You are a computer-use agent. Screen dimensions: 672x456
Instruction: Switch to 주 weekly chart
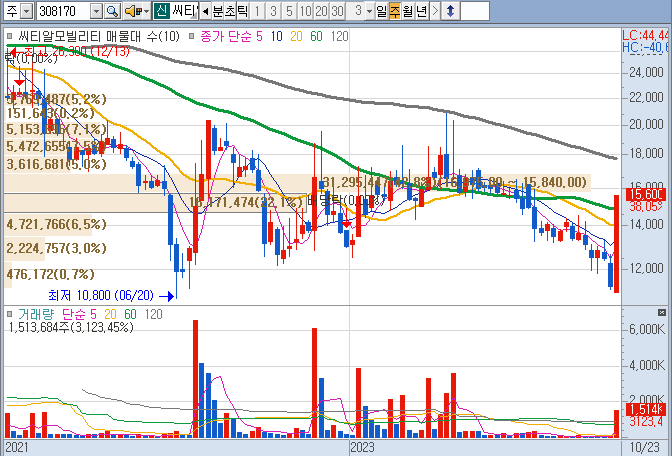(395, 11)
